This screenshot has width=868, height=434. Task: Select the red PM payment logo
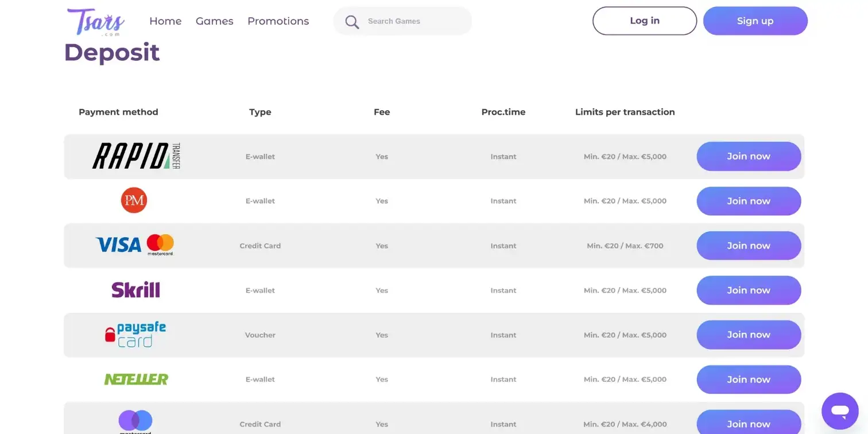(x=134, y=201)
